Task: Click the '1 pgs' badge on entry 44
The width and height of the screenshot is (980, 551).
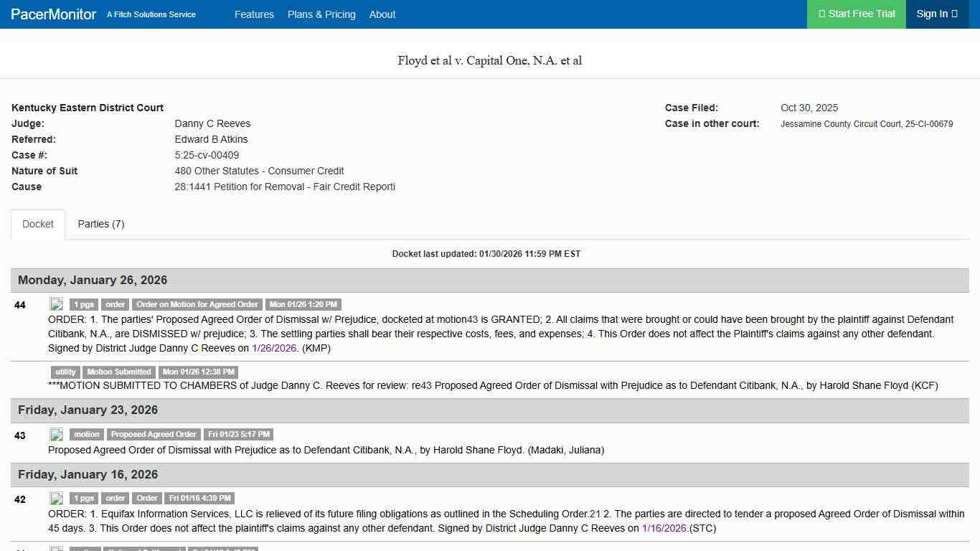Action: tap(83, 303)
